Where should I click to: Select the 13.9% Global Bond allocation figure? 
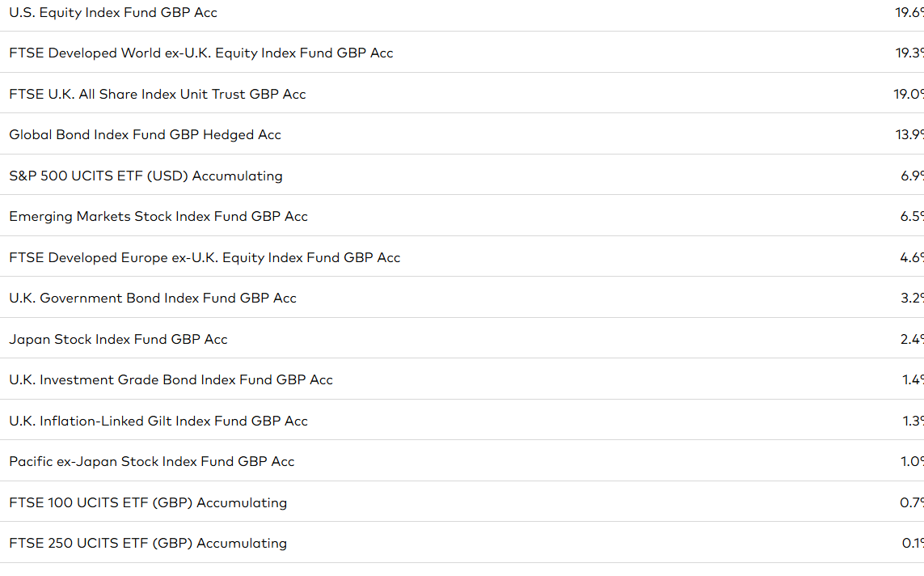coord(909,135)
